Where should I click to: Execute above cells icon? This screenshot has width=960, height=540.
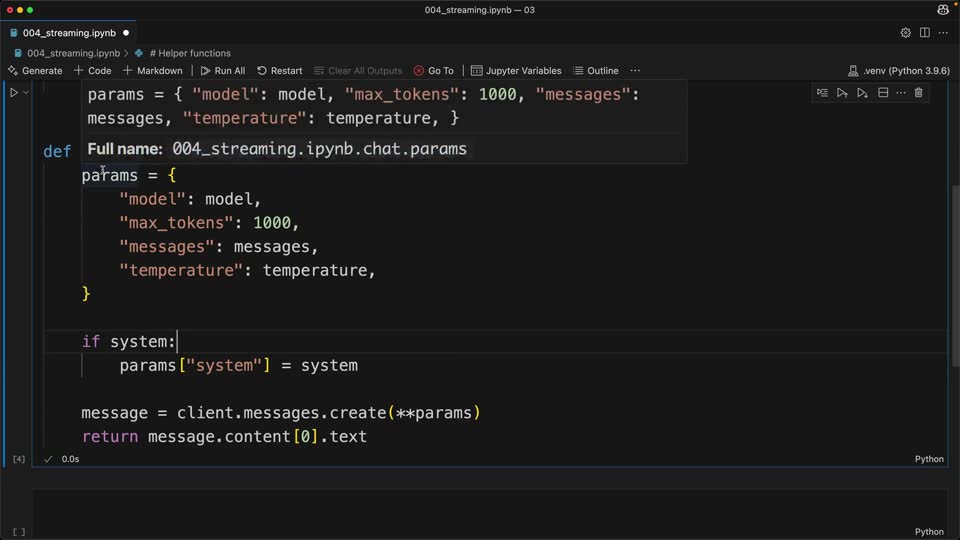(842, 93)
